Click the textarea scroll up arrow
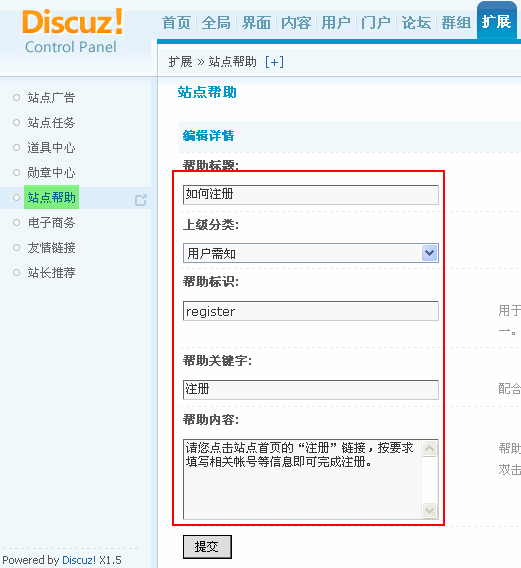The image size is (521, 568). pyautogui.click(x=430, y=449)
